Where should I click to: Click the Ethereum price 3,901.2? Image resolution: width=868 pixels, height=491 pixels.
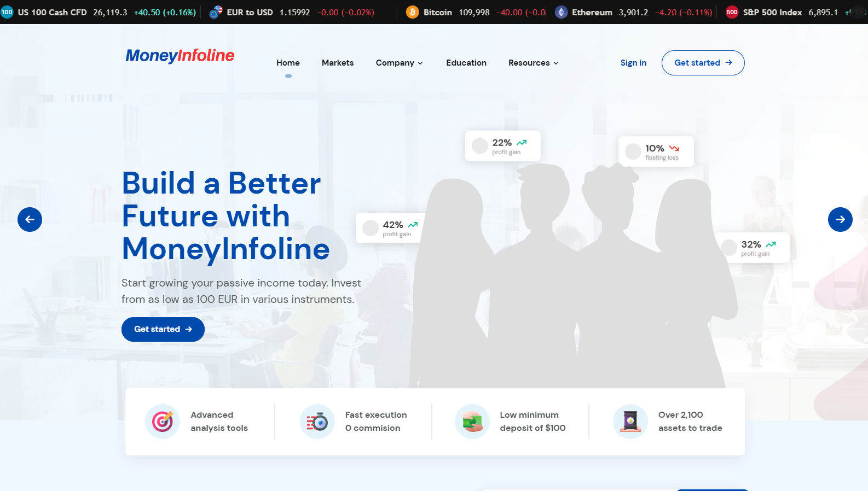tap(633, 12)
